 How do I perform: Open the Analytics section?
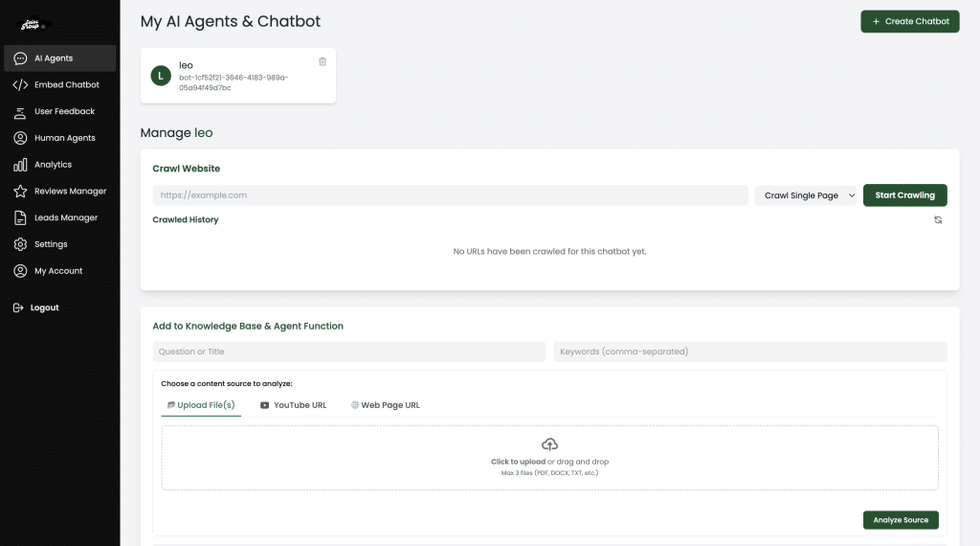60,165
